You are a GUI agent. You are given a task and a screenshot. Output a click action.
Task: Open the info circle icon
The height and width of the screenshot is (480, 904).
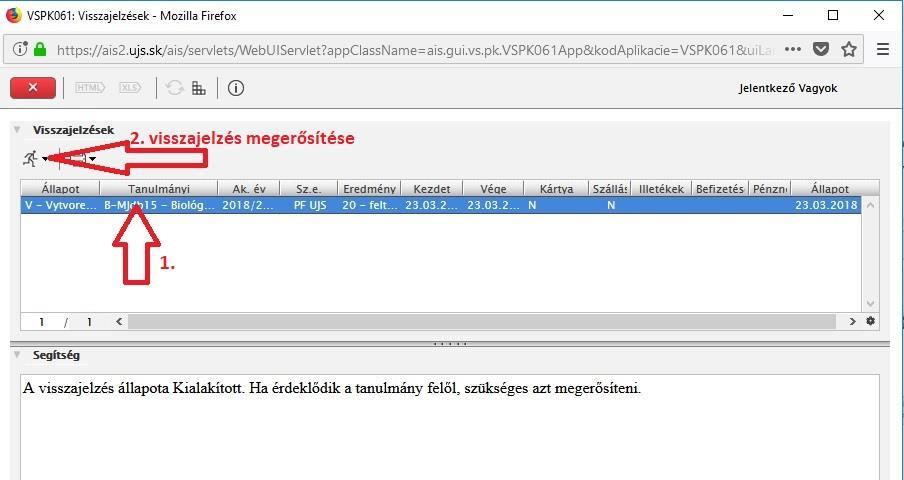236,88
